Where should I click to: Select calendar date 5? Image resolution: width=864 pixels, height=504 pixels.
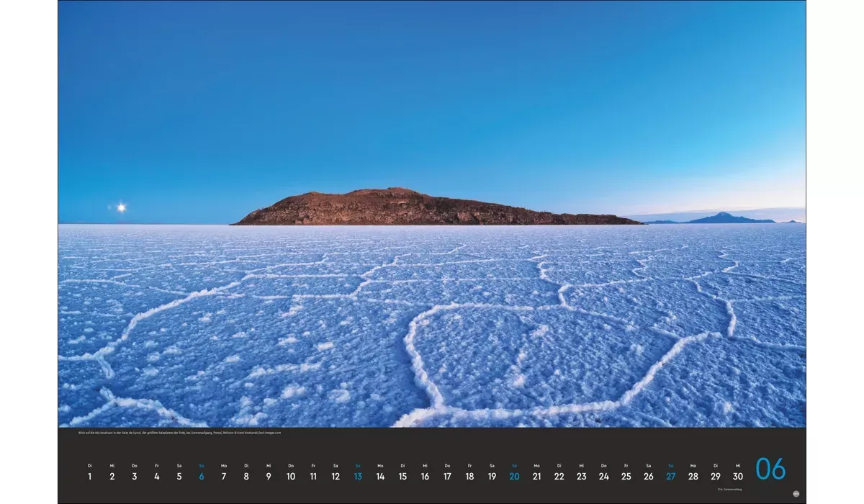click(x=179, y=477)
